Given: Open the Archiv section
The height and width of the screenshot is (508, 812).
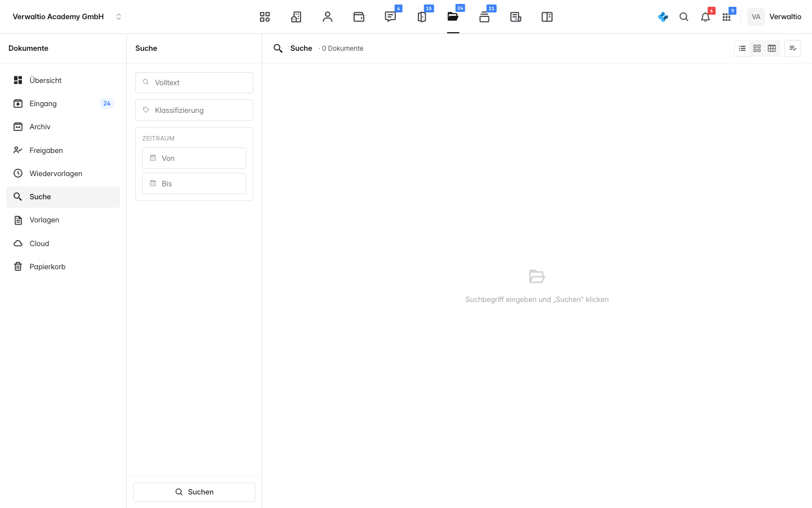Looking at the screenshot, I should coord(63,127).
